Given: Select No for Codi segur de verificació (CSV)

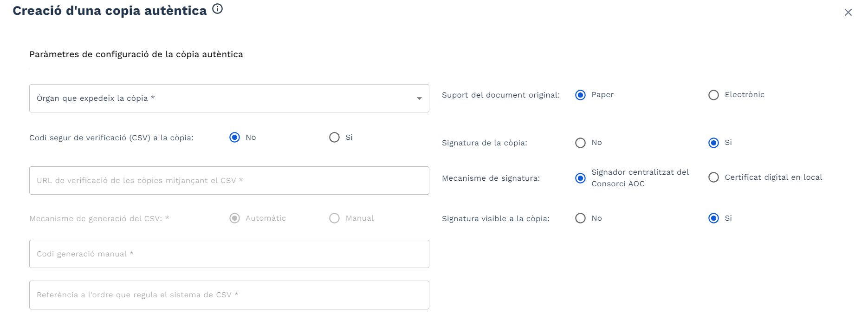Looking at the screenshot, I should click(x=234, y=138).
